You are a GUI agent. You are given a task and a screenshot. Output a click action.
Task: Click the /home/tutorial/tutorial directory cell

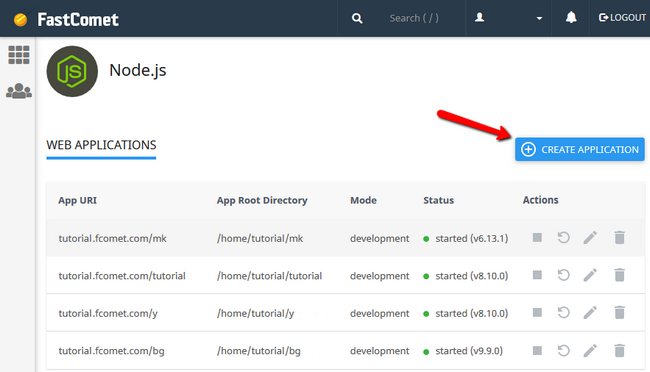tap(269, 276)
